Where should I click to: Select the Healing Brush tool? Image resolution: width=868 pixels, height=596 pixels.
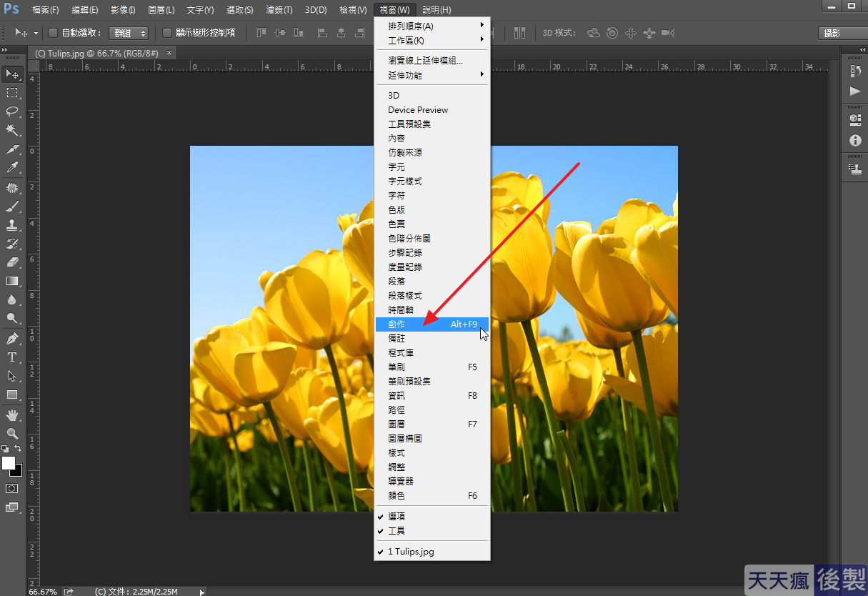(12, 188)
